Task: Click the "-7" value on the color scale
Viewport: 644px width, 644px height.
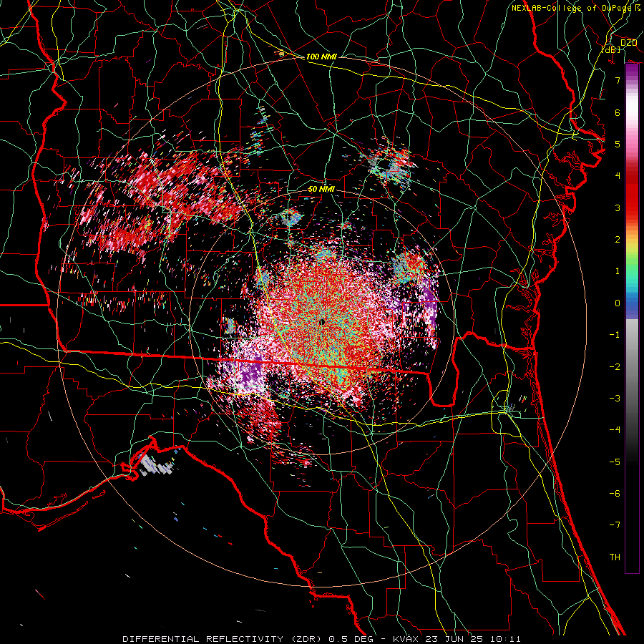Action: (x=615, y=525)
